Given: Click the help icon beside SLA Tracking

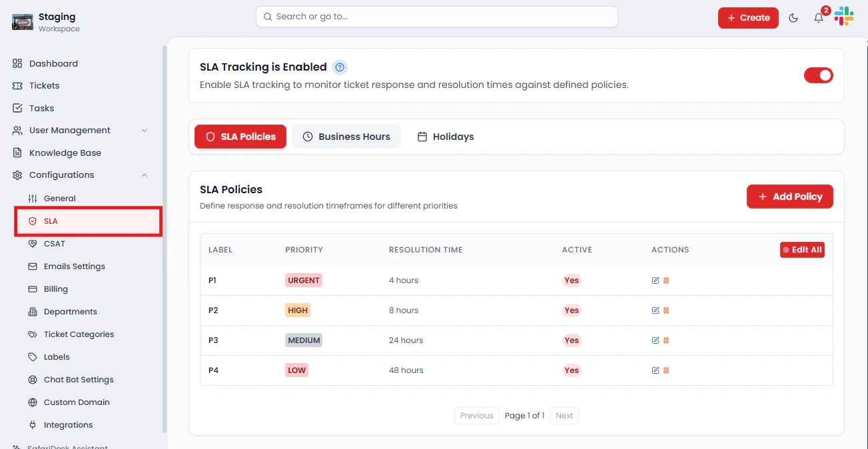Looking at the screenshot, I should 340,67.
